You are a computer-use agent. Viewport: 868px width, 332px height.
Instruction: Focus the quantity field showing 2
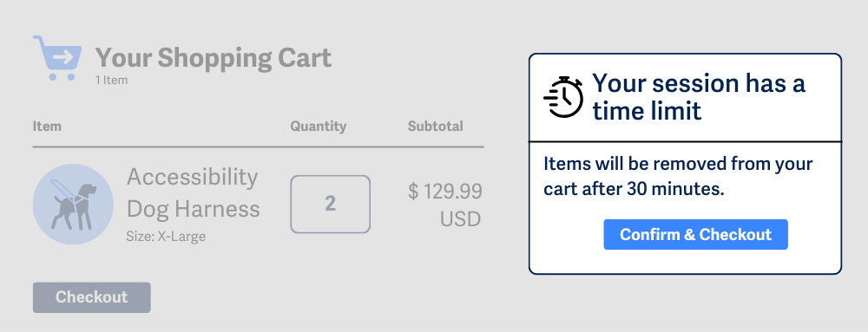coord(331,204)
